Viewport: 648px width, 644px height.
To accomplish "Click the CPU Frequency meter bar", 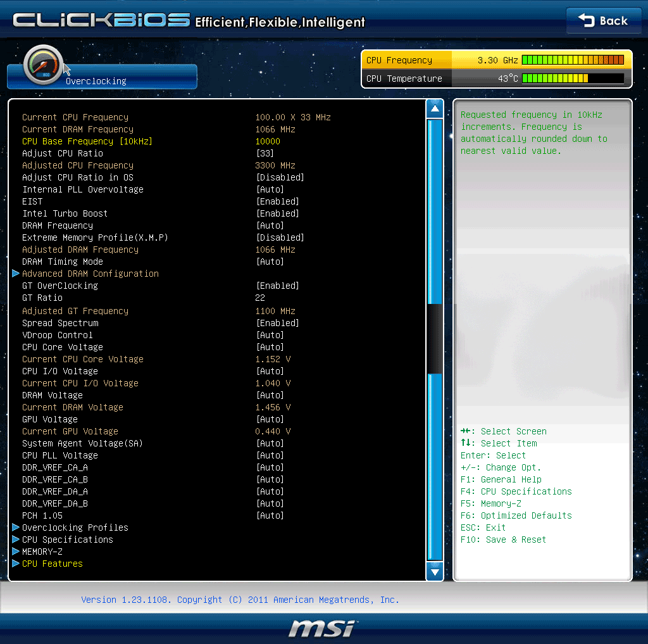I will click(x=573, y=60).
